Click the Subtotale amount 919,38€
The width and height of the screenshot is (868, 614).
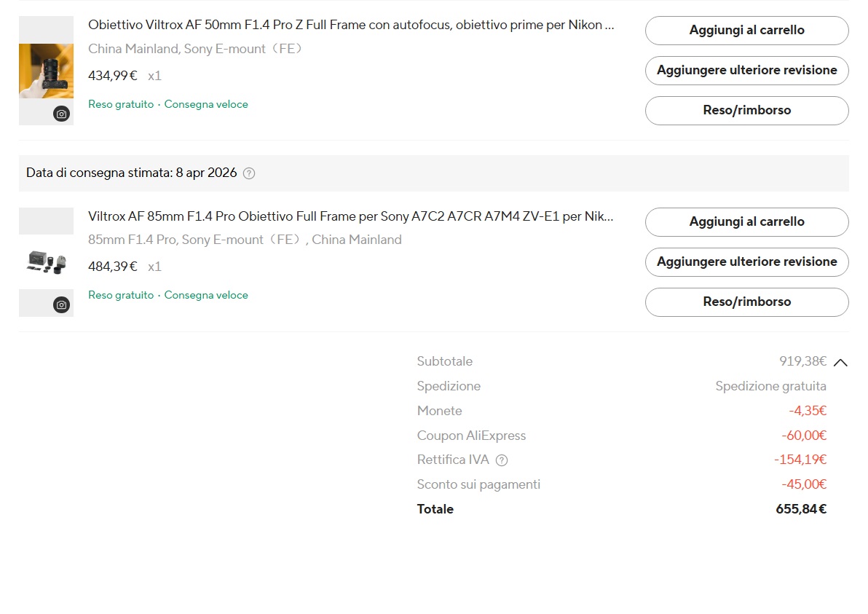802,361
